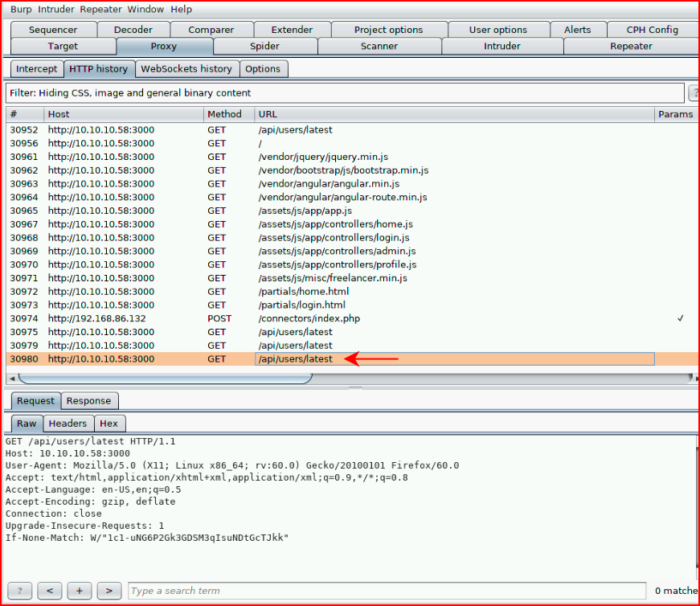The width and height of the screenshot is (700, 606).
Task: Open the Burp menu
Action: pos(21,10)
